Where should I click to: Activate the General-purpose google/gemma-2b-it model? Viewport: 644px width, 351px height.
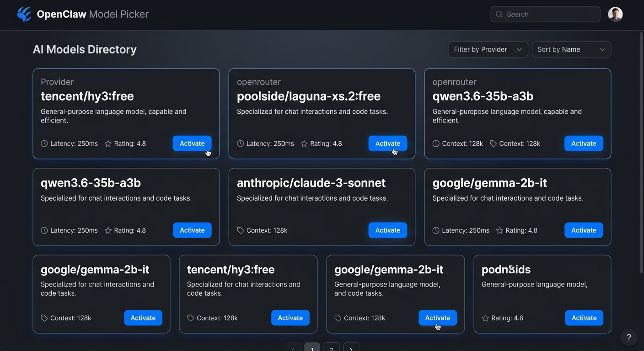(438, 318)
